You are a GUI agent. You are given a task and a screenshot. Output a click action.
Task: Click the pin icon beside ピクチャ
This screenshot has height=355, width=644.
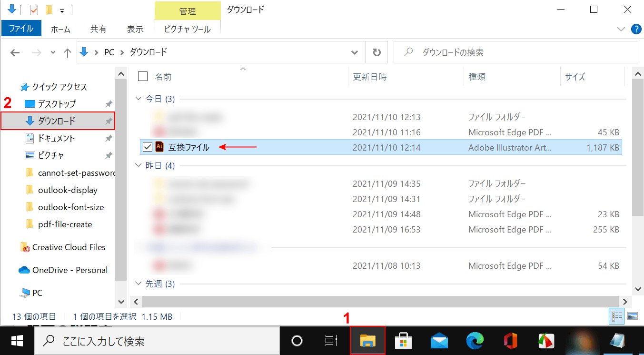coord(109,155)
